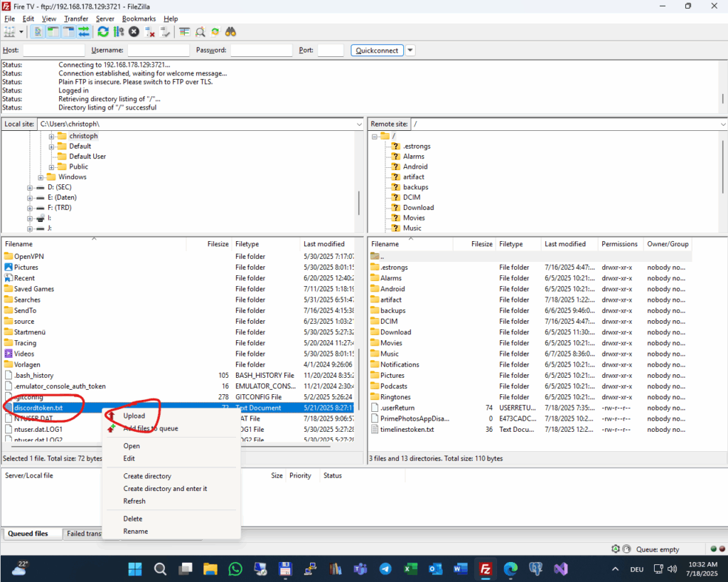Open the Site Manager icon

9,32
